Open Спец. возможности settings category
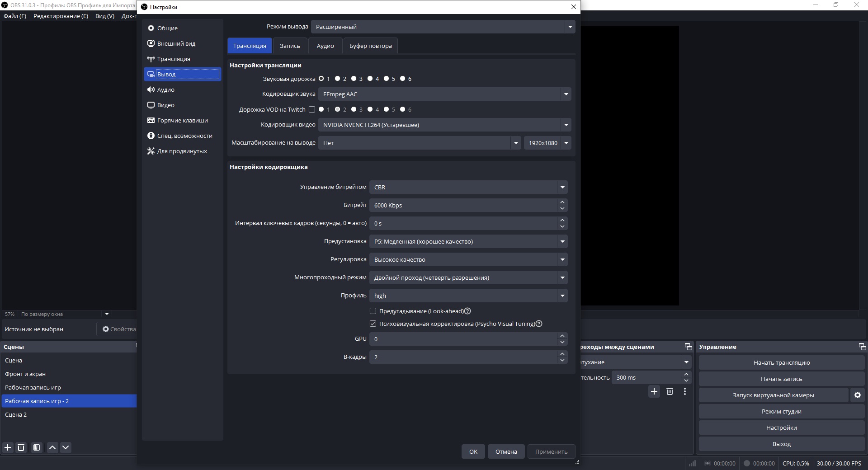This screenshot has width=868, height=470. click(x=182, y=136)
